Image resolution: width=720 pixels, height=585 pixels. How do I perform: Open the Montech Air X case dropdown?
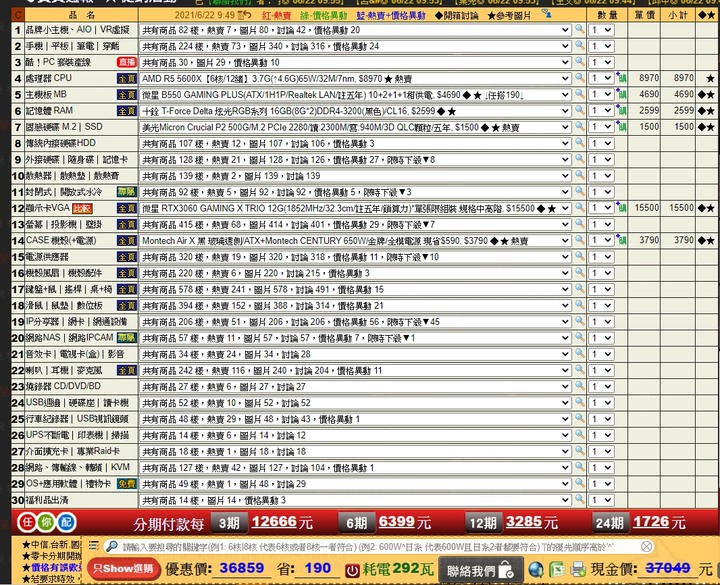tap(355, 241)
